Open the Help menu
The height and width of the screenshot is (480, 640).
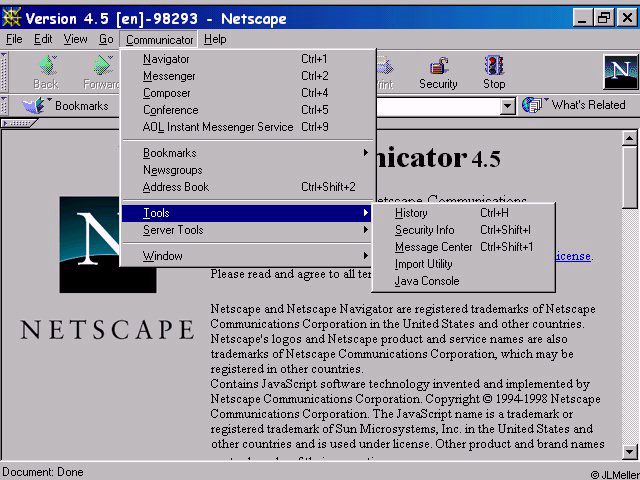point(215,39)
